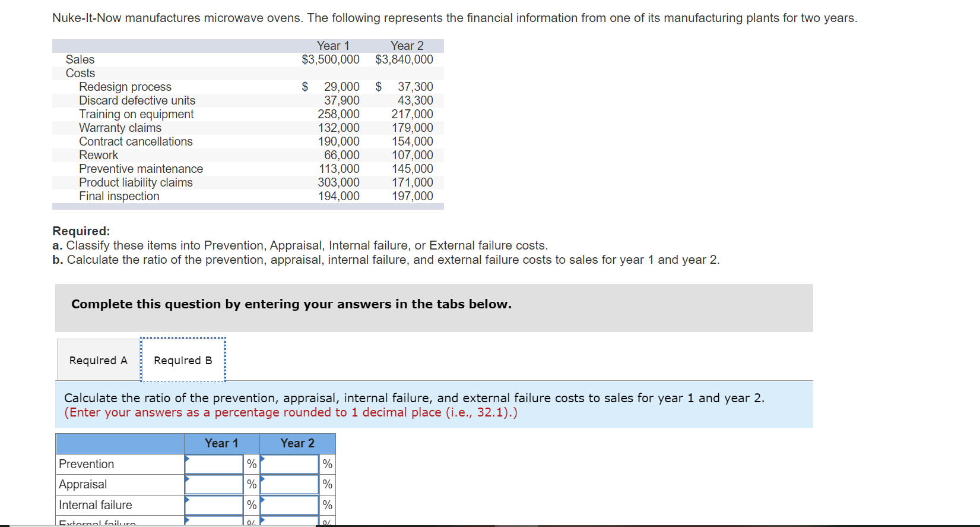
Task: Click the 'Final inspection' cost item
Action: pos(119,196)
